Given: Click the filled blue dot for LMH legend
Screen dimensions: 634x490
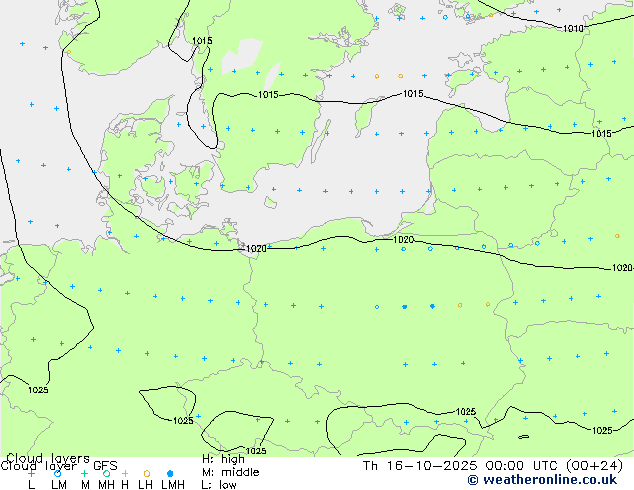Looking at the screenshot, I should [x=170, y=473].
